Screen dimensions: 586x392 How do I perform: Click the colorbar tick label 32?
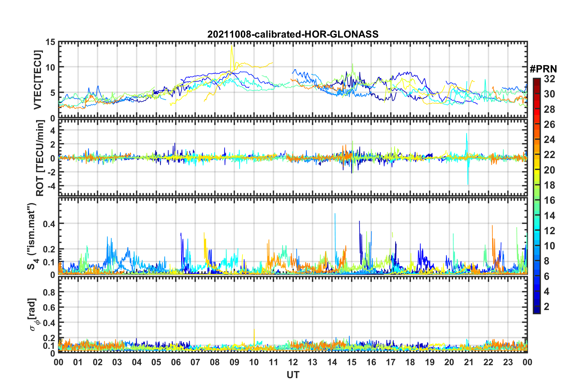(x=549, y=79)
